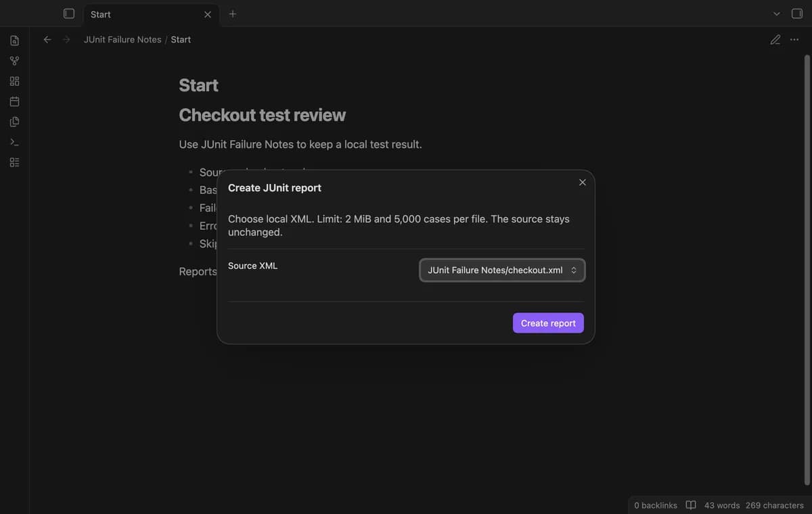
Task: Click the Create JUnit report title
Action: pos(275,187)
